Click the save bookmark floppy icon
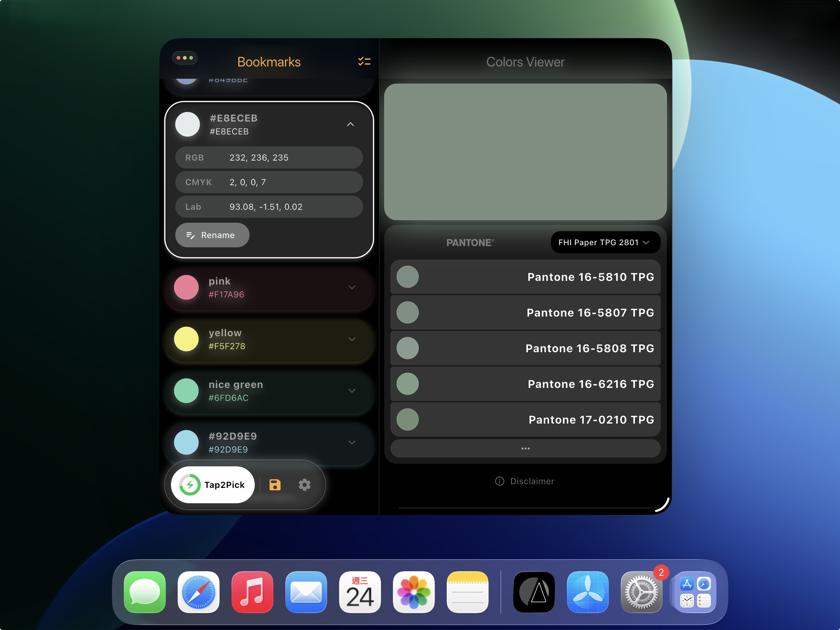Viewport: 840px width, 630px height. tap(275, 485)
